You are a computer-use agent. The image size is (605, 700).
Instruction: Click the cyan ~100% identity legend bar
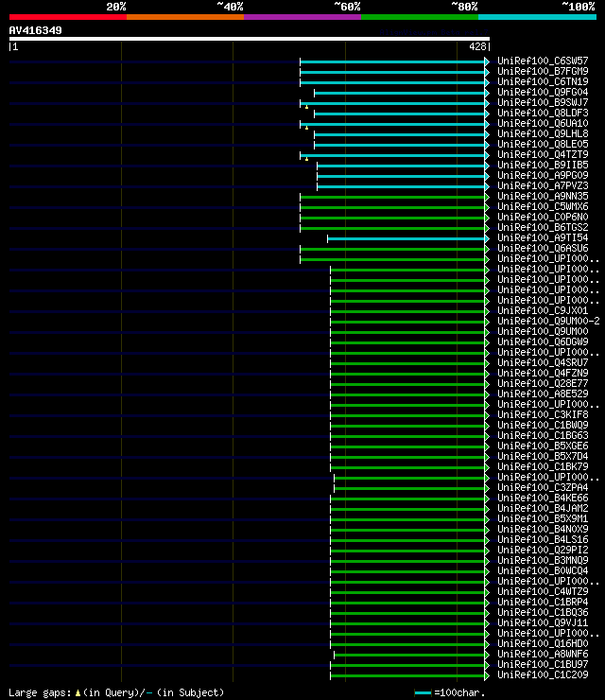coord(537,17)
